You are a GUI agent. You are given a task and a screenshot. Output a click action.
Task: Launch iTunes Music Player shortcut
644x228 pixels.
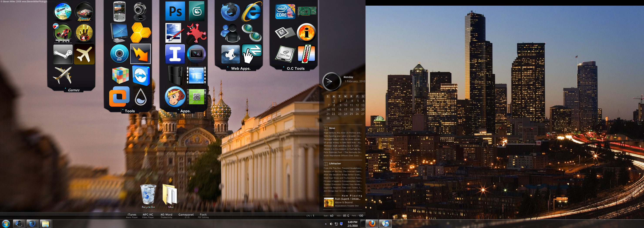pos(132,216)
